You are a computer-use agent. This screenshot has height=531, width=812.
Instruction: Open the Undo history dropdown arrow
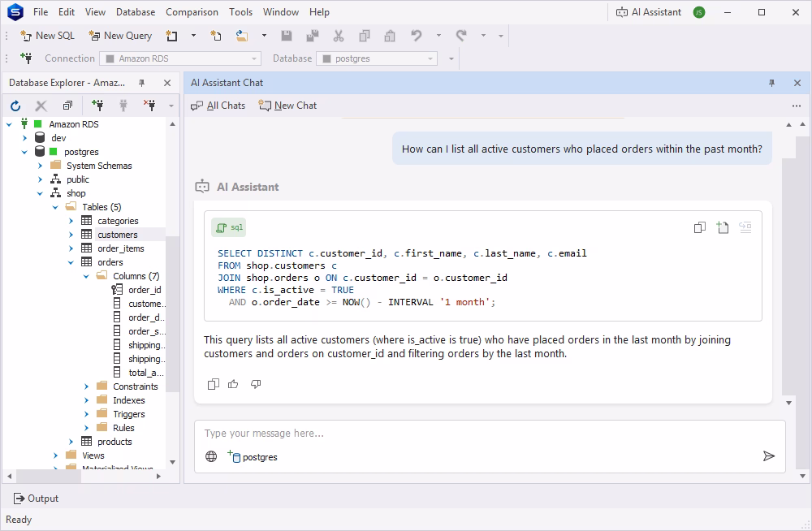(438, 36)
